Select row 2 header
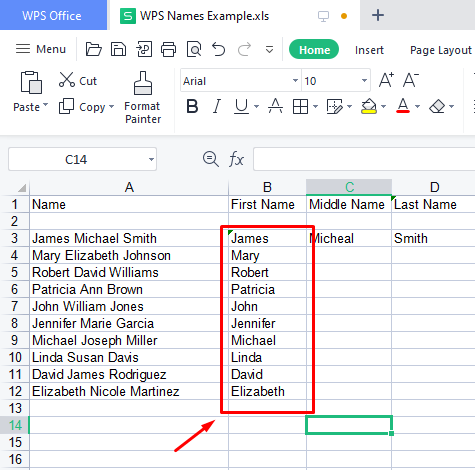This screenshot has width=475, height=470. pyautogui.click(x=14, y=221)
